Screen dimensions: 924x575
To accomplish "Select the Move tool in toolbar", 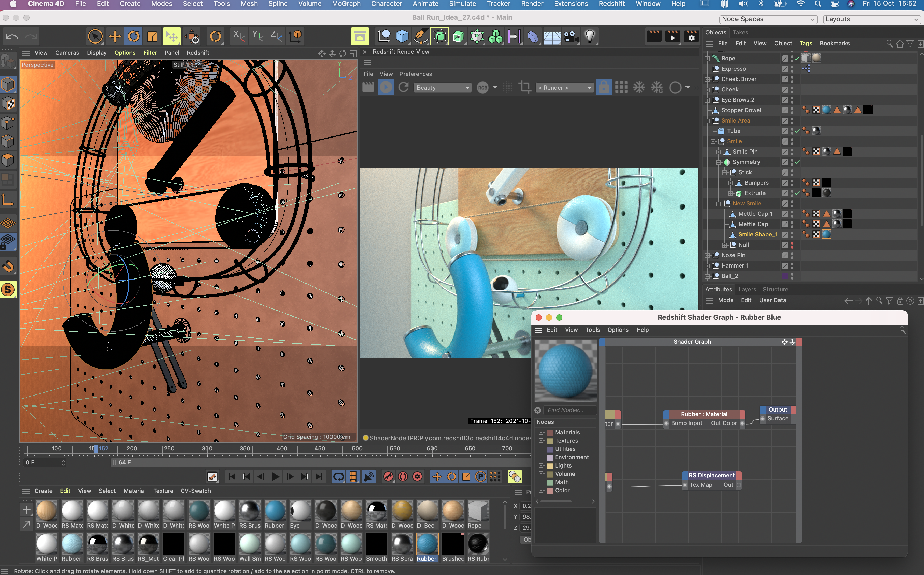I will (114, 37).
